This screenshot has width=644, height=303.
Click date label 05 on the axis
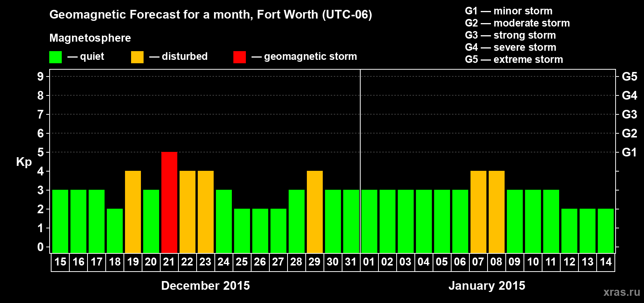click(x=442, y=262)
